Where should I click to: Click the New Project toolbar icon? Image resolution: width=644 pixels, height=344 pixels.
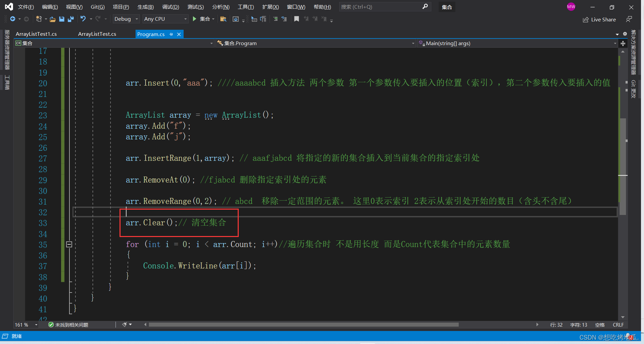tap(39, 19)
